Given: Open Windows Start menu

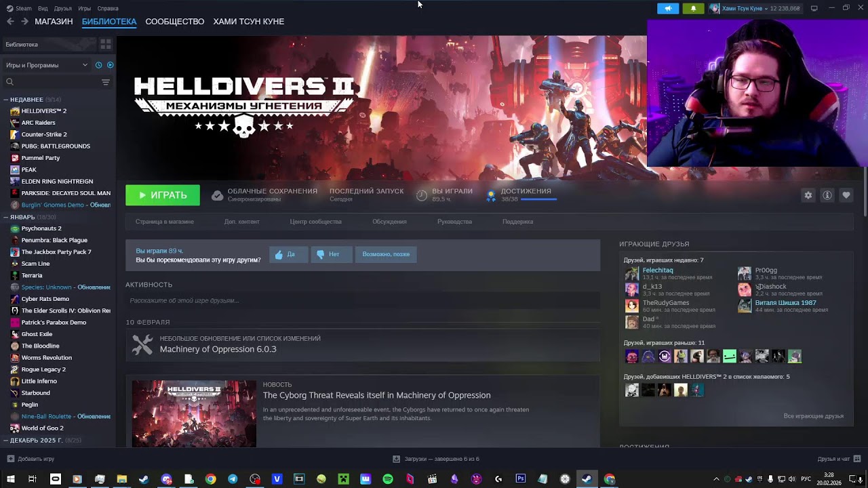Looking at the screenshot, I should tap(10, 479).
